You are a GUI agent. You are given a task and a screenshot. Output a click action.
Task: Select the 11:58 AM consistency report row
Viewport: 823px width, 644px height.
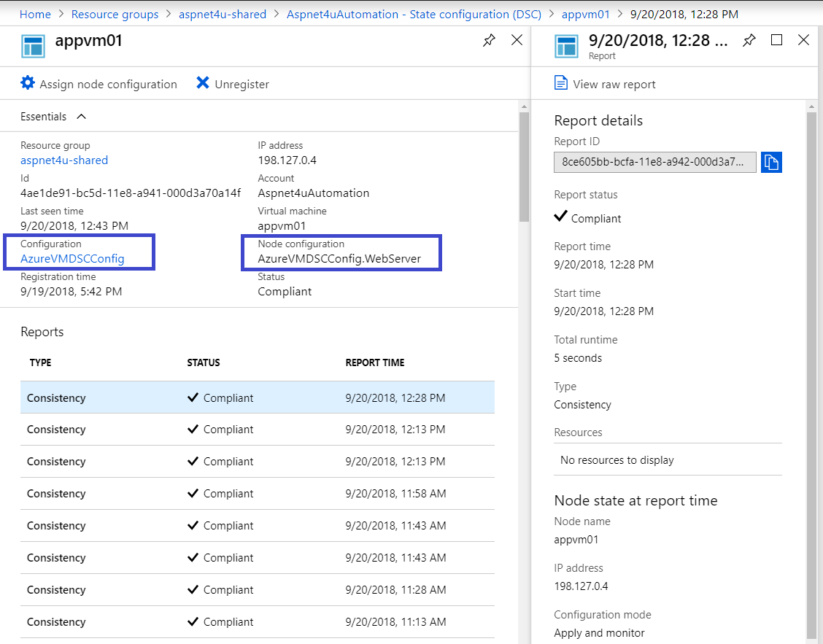click(257, 494)
